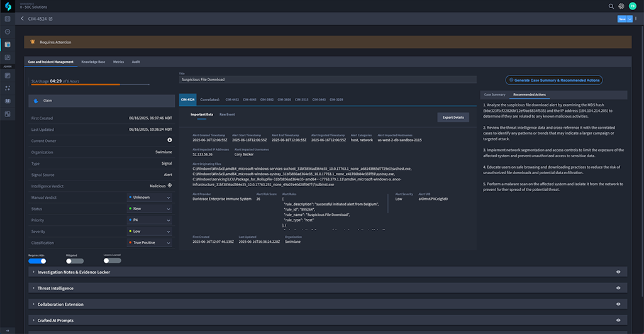The image size is (644, 334).
Task: Open correlated case CIM-3209
Action: [x=336, y=99]
